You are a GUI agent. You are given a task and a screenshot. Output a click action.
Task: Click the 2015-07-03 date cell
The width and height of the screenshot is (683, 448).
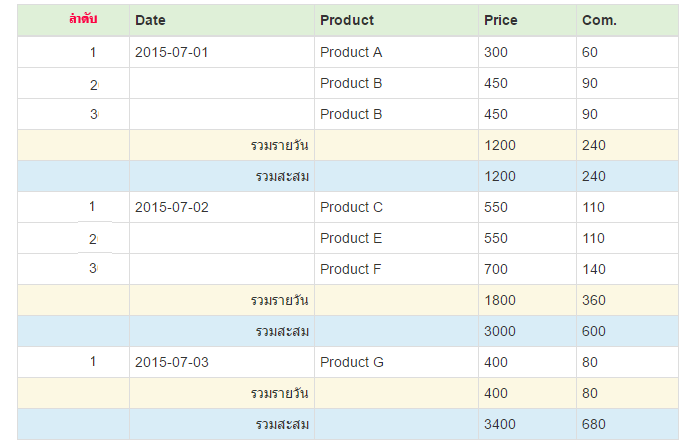tap(172, 362)
